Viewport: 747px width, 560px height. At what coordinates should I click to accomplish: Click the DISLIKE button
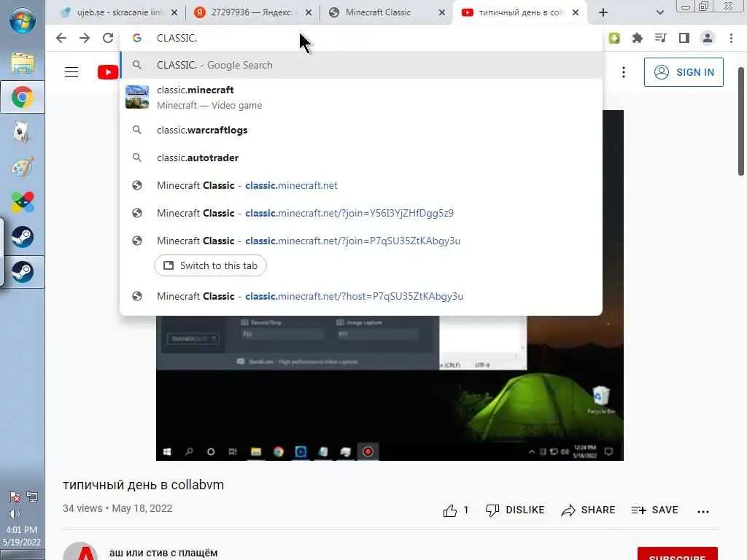[514, 510]
